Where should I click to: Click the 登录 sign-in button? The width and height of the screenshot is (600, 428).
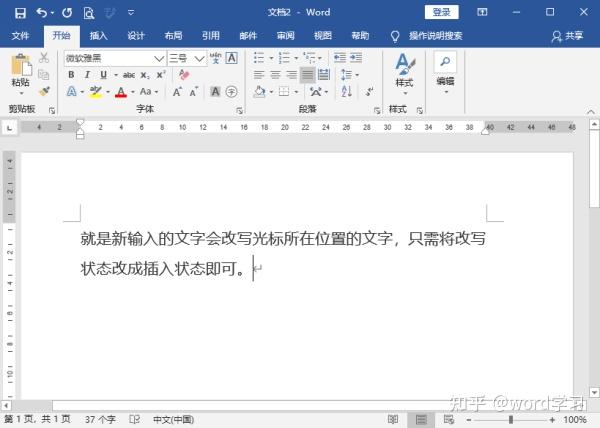pyautogui.click(x=441, y=12)
